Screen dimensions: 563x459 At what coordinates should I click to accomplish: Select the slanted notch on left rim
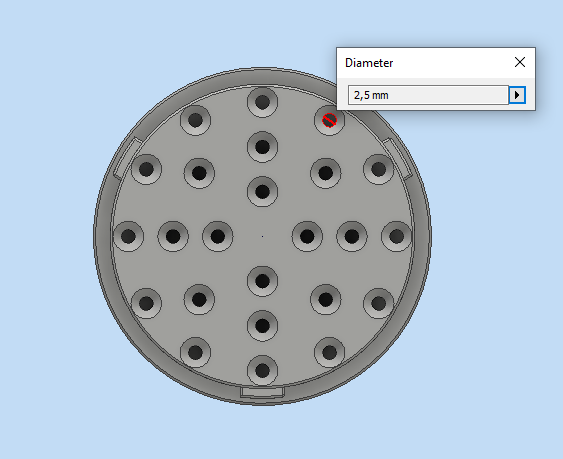pyautogui.click(x=127, y=158)
